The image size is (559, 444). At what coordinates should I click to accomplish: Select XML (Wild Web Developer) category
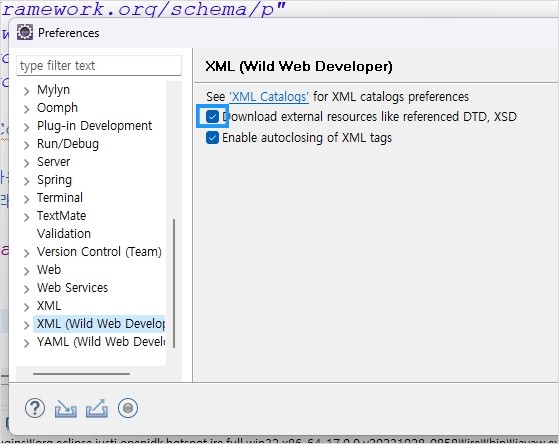(x=99, y=323)
